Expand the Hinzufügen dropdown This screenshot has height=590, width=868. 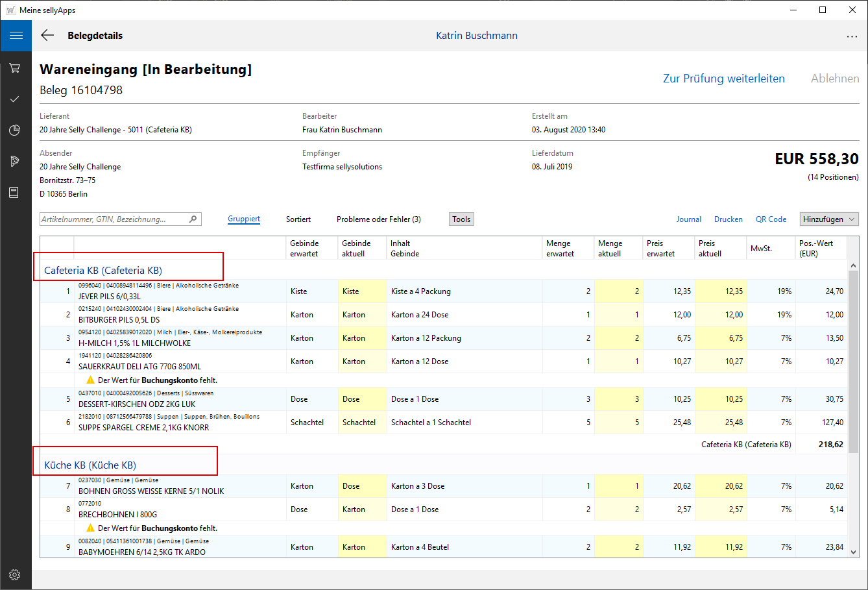point(829,219)
